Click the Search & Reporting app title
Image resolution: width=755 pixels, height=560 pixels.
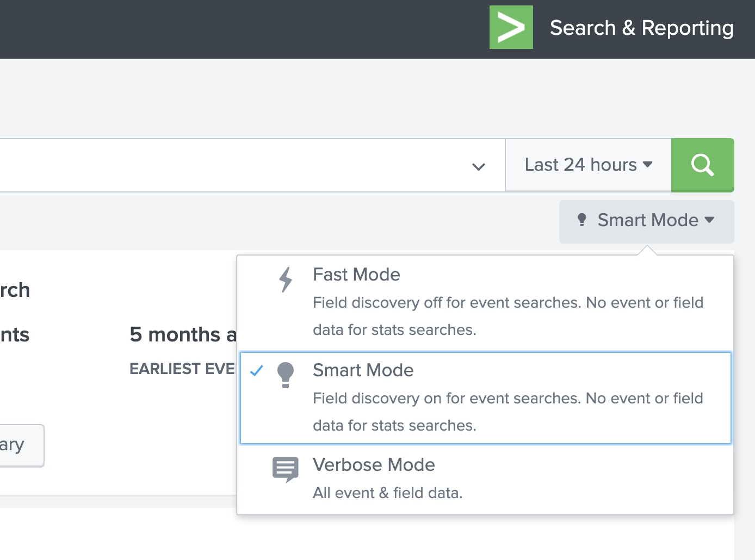pyautogui.click(x=642, y=28)
